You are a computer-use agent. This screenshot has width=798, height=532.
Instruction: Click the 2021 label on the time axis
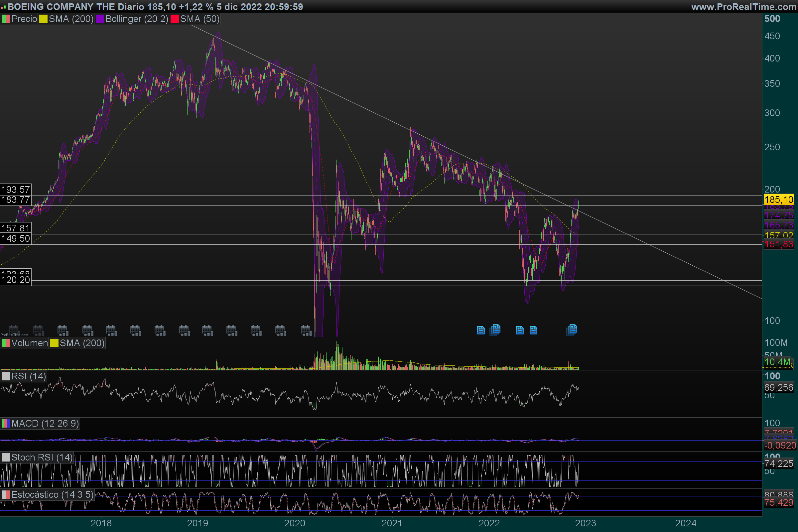(x=392, y=523)
